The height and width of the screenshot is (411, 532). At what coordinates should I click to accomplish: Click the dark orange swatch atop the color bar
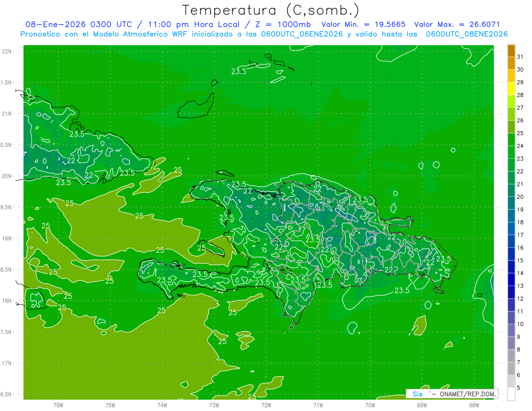[511, 51]
